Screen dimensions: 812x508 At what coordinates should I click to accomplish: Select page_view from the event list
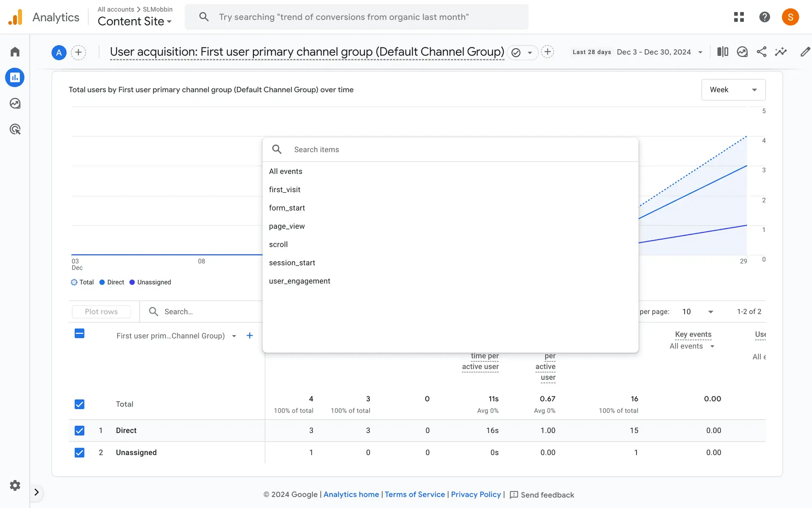[x=287, y=226]
